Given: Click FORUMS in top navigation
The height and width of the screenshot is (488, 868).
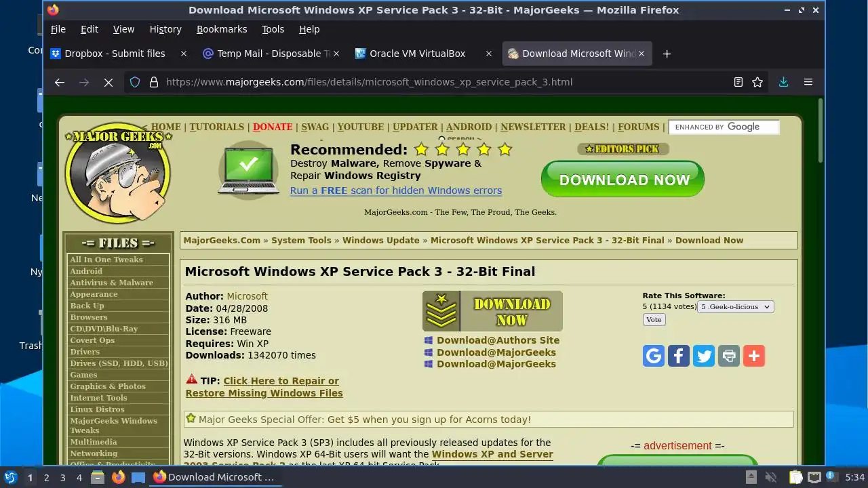Looking at the screenshot, I should click(x=638, y=127).
